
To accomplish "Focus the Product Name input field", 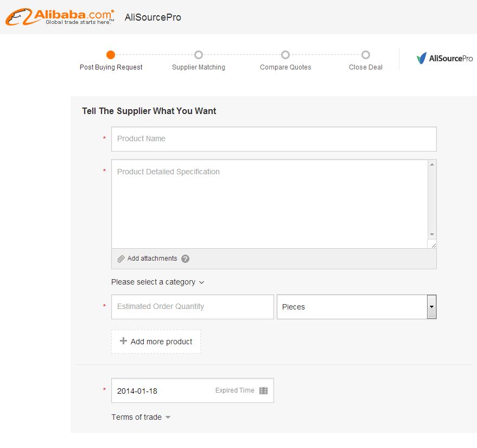I will [274, 139].
